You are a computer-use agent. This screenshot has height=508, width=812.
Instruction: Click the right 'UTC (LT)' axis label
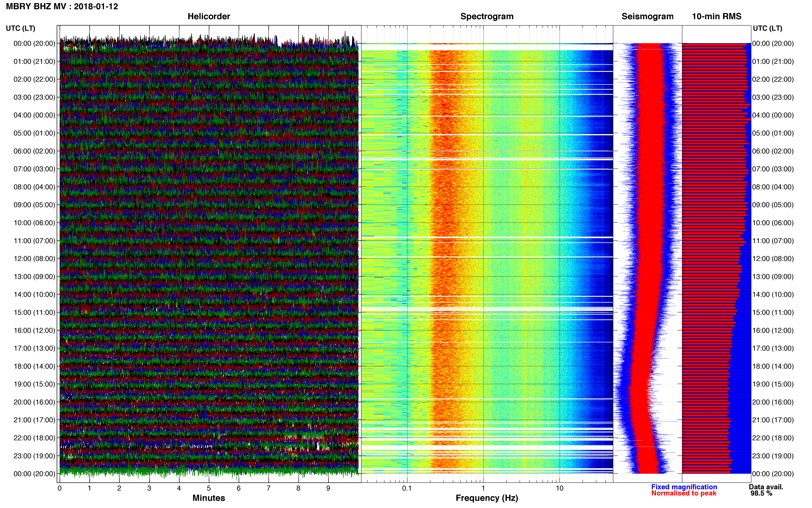(767, 28)
